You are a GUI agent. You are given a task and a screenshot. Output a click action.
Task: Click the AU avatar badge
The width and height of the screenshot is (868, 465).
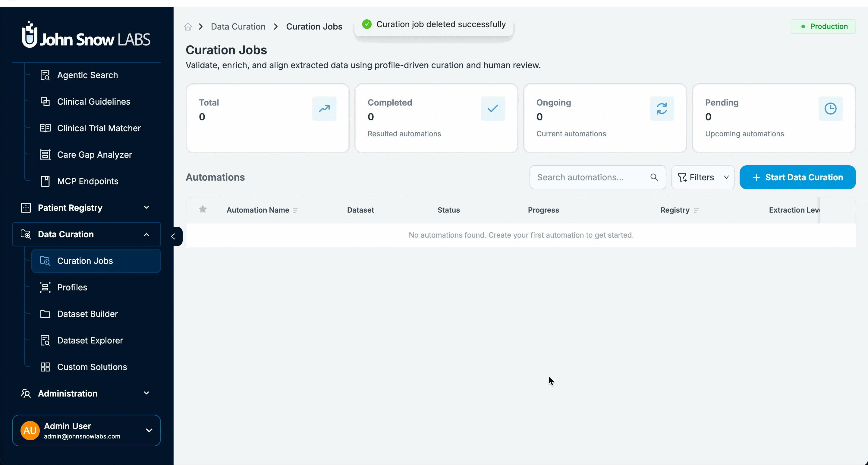pyautogui.click(x=30, y=430)
